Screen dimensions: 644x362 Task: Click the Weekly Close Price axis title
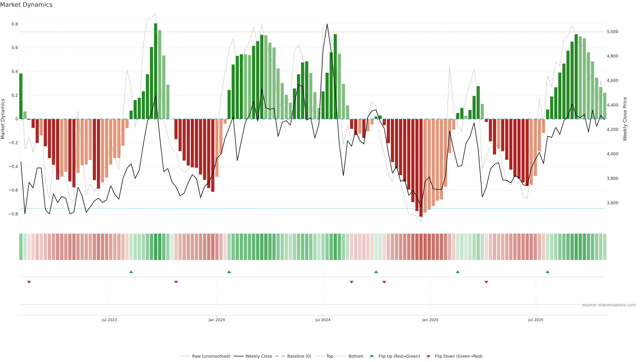click(x=625, y=119)
